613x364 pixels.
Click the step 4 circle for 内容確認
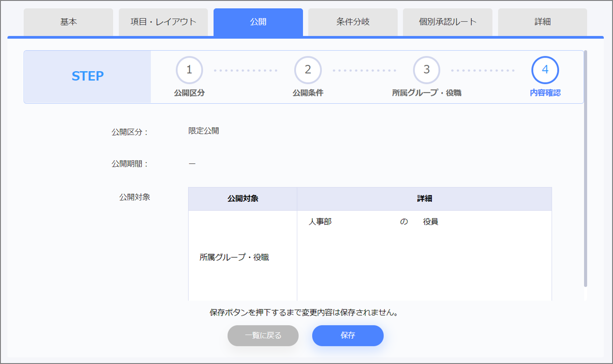coord(545,70)
